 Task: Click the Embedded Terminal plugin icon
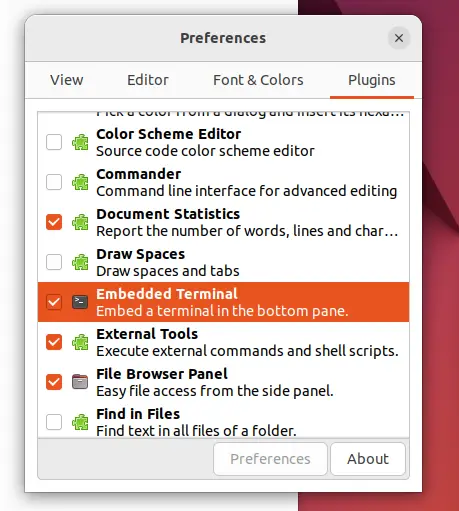(x=80, y=302)
